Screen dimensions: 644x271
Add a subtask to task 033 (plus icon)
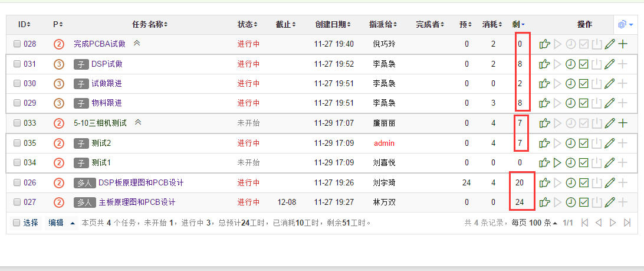(x=622, y=123)
